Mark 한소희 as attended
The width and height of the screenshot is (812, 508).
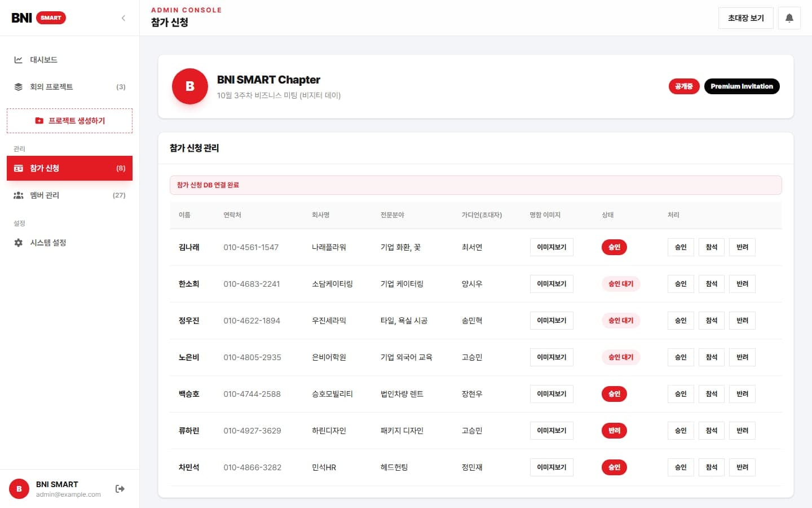pyautogui.click(x=712, y=284)
